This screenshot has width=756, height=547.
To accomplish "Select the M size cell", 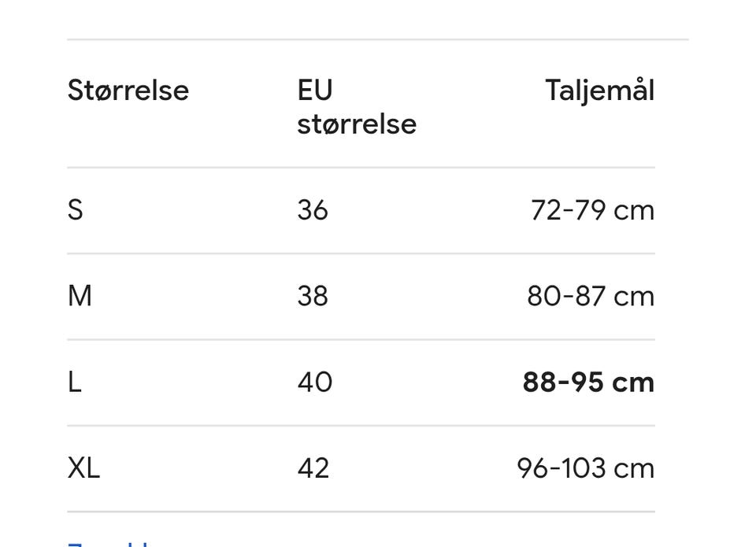I will pyautogui.click(x=80, y=296).
